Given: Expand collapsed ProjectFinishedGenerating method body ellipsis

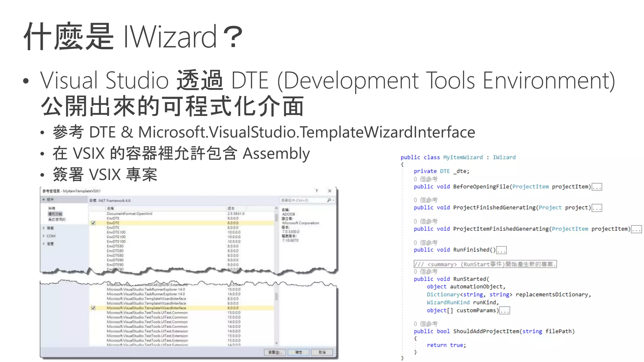Looking at the screenshot, I should tap(597, 208).
